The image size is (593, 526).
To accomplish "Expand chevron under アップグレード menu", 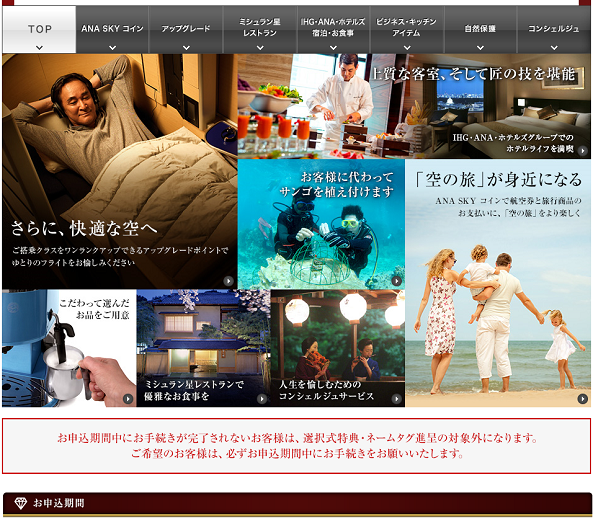I will point(186,48).
